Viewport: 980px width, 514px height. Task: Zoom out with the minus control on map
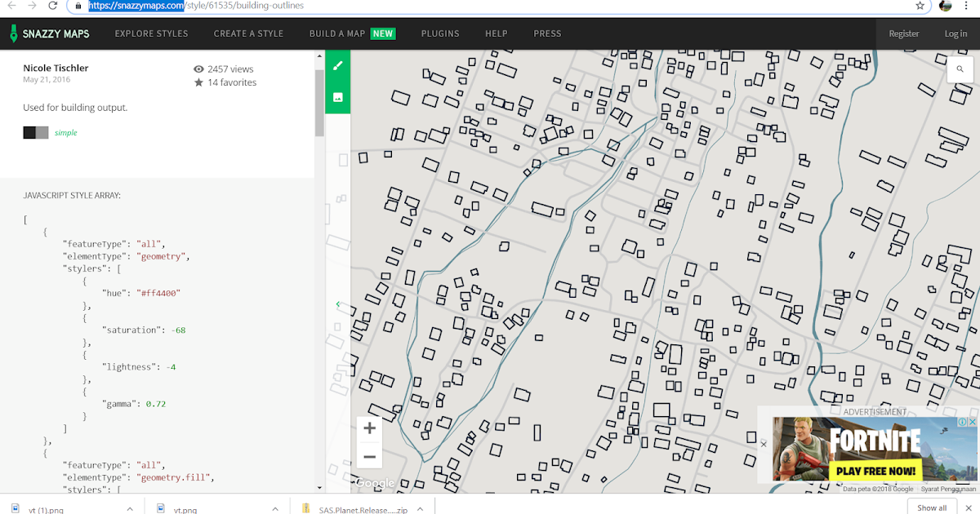coord(369,455)
